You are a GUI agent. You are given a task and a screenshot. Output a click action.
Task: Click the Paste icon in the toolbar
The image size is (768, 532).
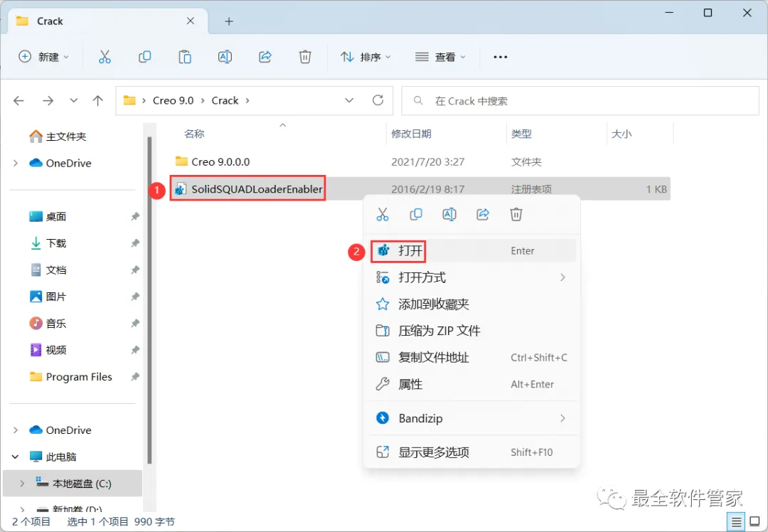coord(185,57)
